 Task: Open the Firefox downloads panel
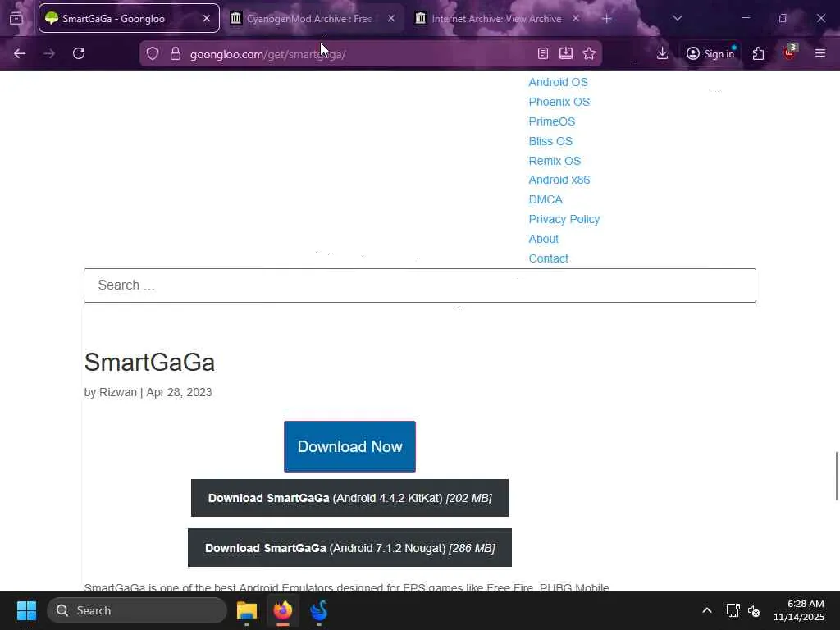(x=662, y=53)
